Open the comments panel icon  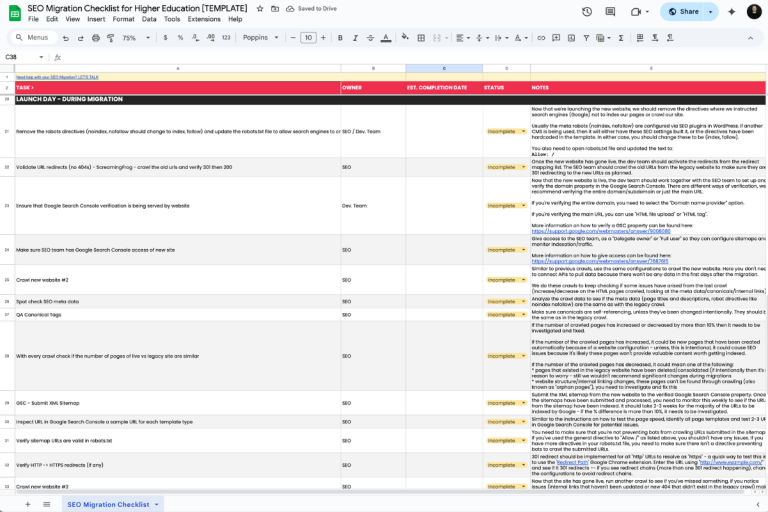pyautogui.click(x=610, y=12)
